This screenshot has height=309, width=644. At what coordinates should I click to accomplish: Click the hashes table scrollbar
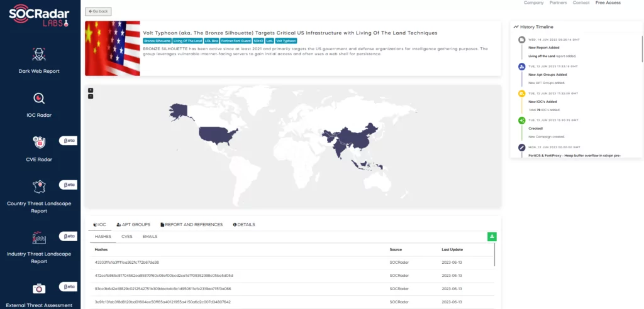coord(494,254)
